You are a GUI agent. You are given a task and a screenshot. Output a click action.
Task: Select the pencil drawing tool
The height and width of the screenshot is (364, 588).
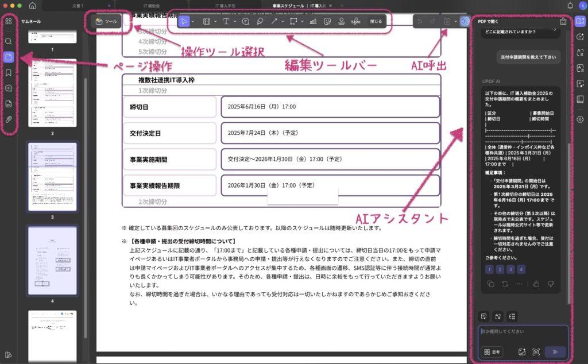pos(260,21)
